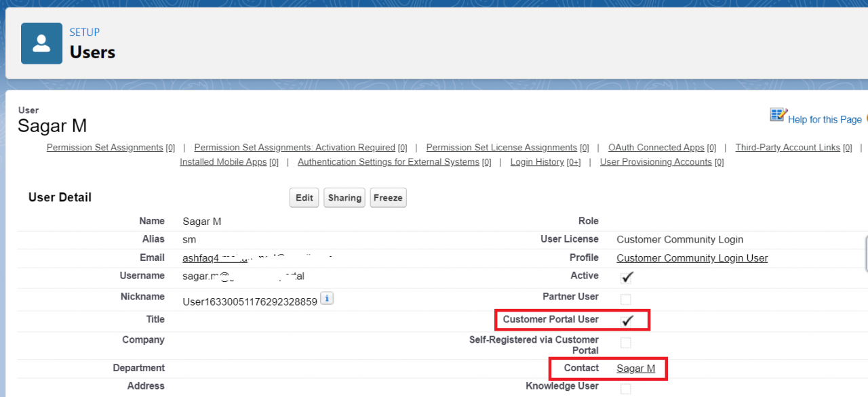
Task: Click the info icon beside Nickname
Action: click(326, 297)
